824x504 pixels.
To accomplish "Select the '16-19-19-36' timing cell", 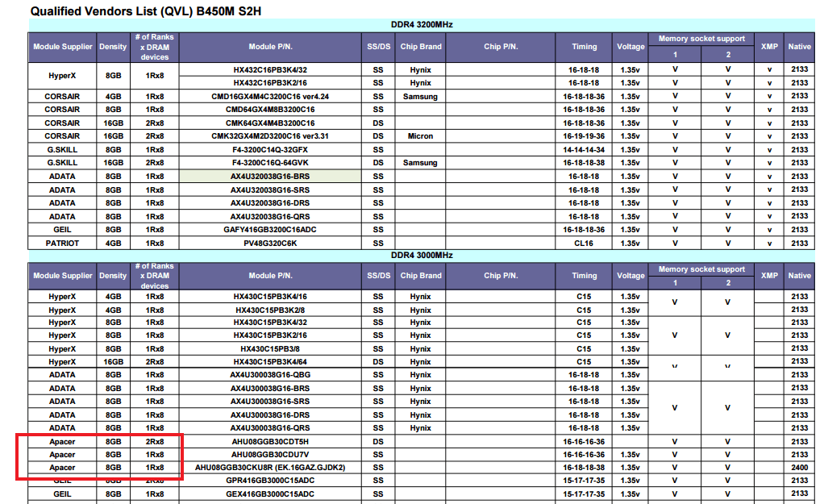I will point(583,136).
